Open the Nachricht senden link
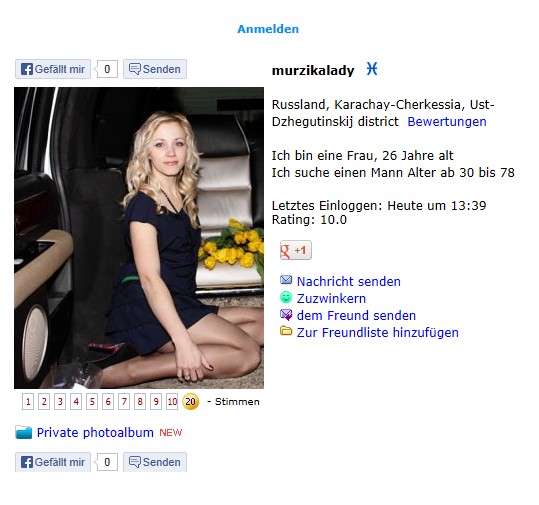Screen dimensions: 539x505 349,282
